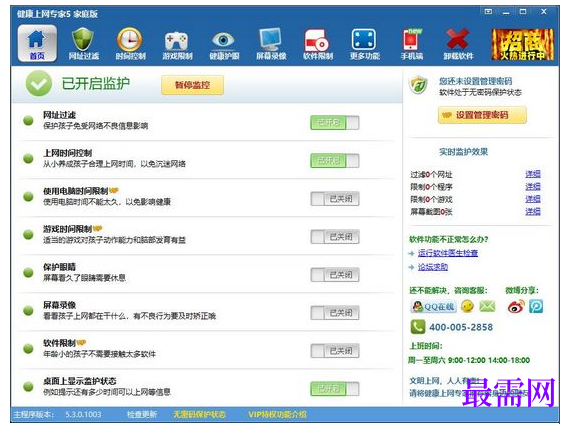Enable the 屏幕录像 switch in list
This screenshot has height=424, width=574.
click(x=335, y=313)
